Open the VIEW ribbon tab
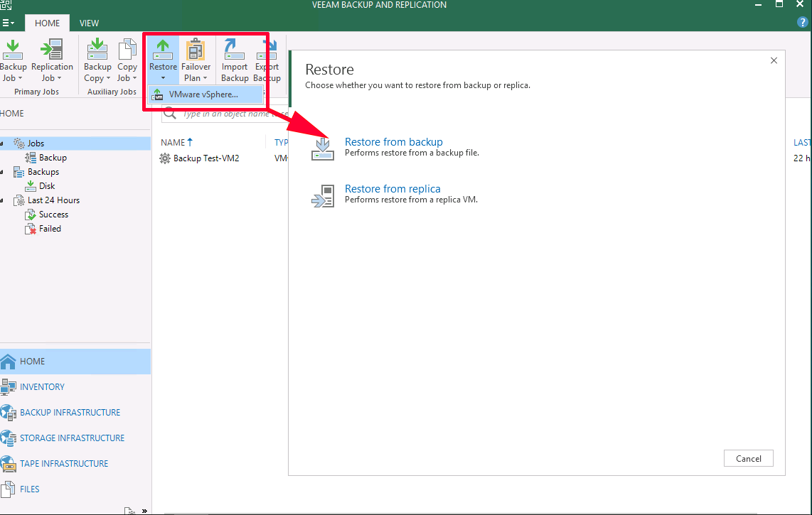812x515 pixels. 89,23
